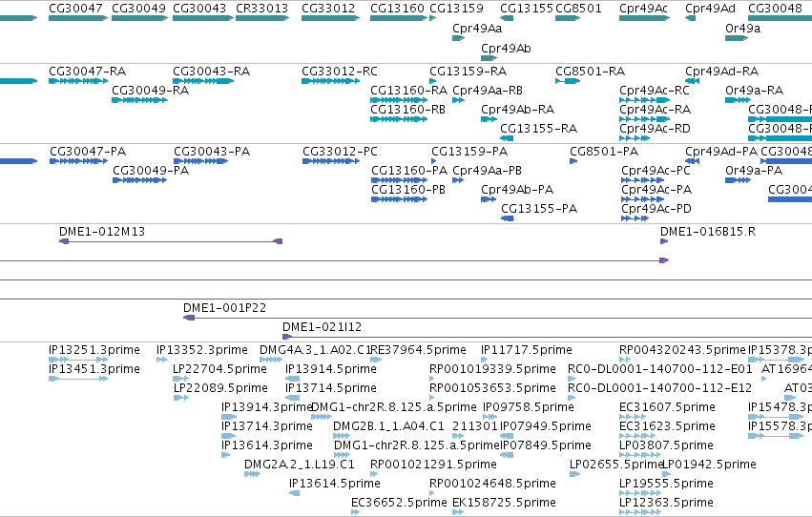Click the CG33012 gene label
Image resolution: width=812 pixels, height=517 pixels.
pos(328,9)
